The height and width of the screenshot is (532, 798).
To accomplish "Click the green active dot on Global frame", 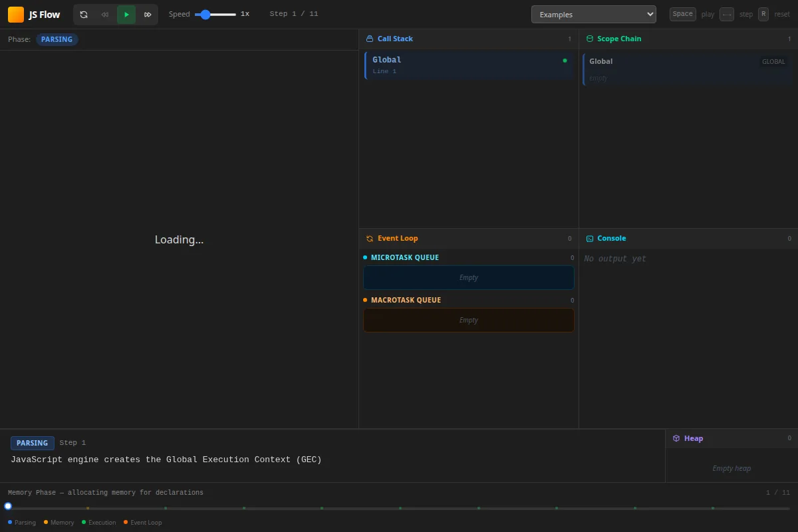I will point(565,61).
